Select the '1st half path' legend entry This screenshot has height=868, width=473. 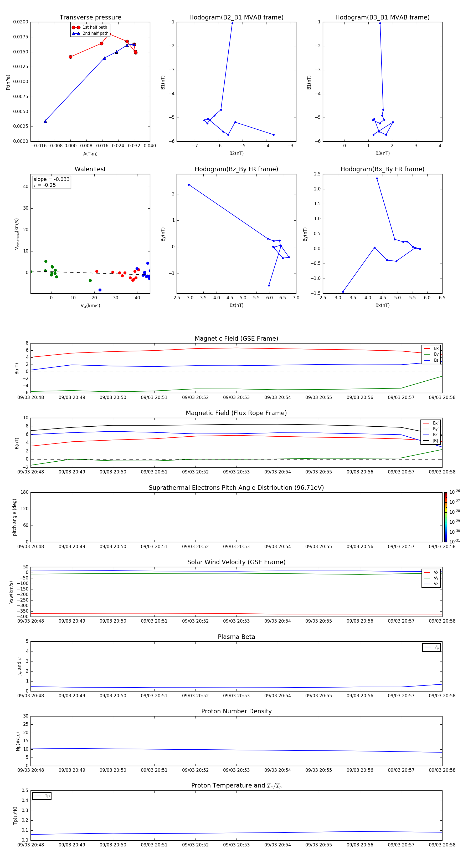click(90, 27)
